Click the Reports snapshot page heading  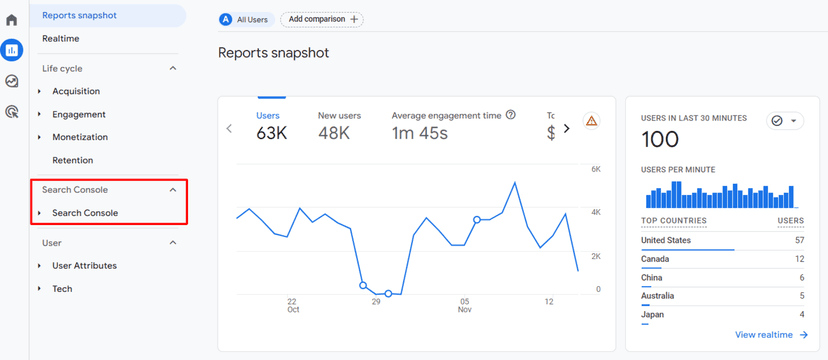click(274, 53)
